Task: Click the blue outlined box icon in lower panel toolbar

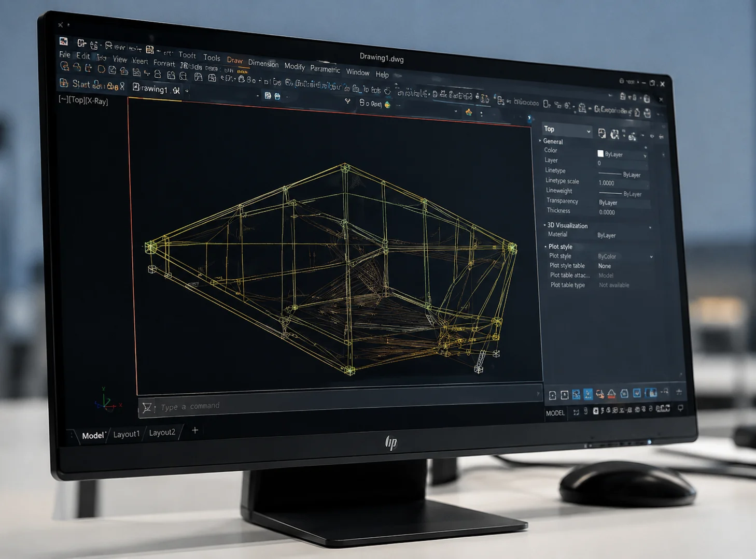Action: [x=624, y=393]
